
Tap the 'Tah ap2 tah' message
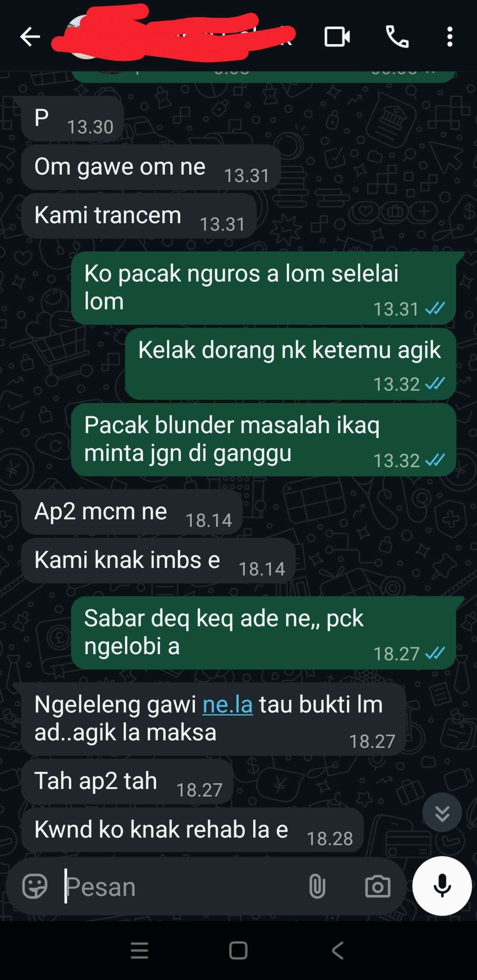click(x=127, y=782)
